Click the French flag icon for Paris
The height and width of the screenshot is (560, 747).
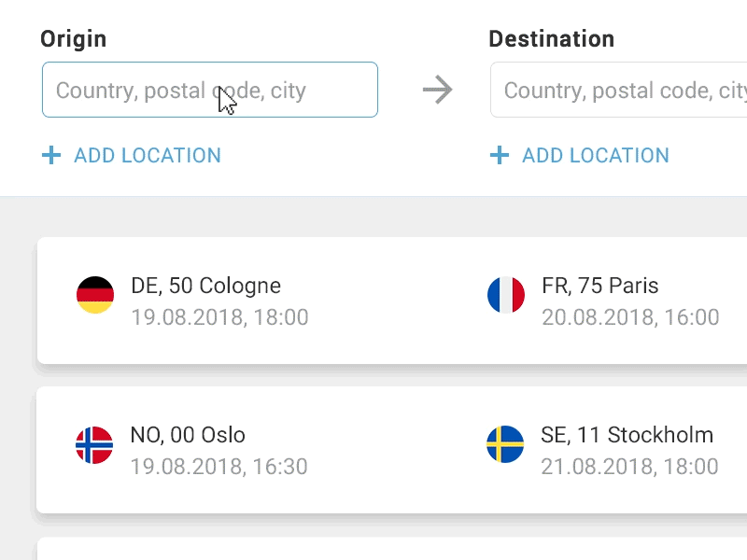click(506, 293)
